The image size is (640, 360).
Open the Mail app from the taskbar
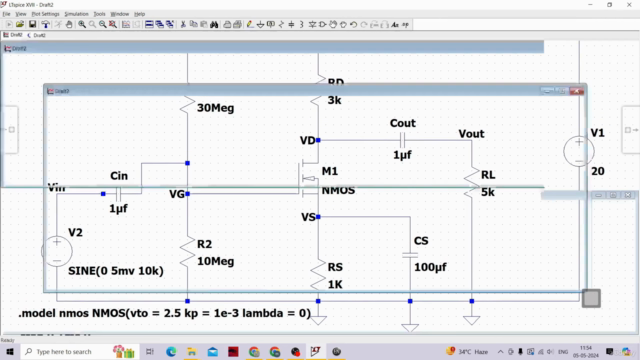tap(213, 351)
